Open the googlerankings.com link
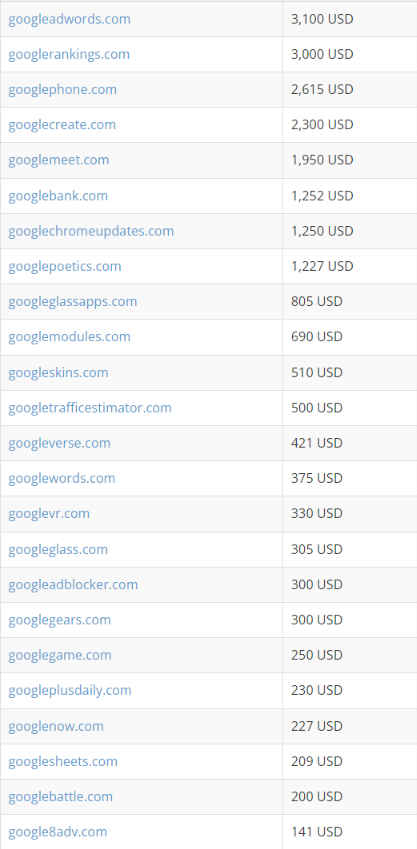Image resolution: width=417 pixels, height=849 pixels. pos(69,55)
